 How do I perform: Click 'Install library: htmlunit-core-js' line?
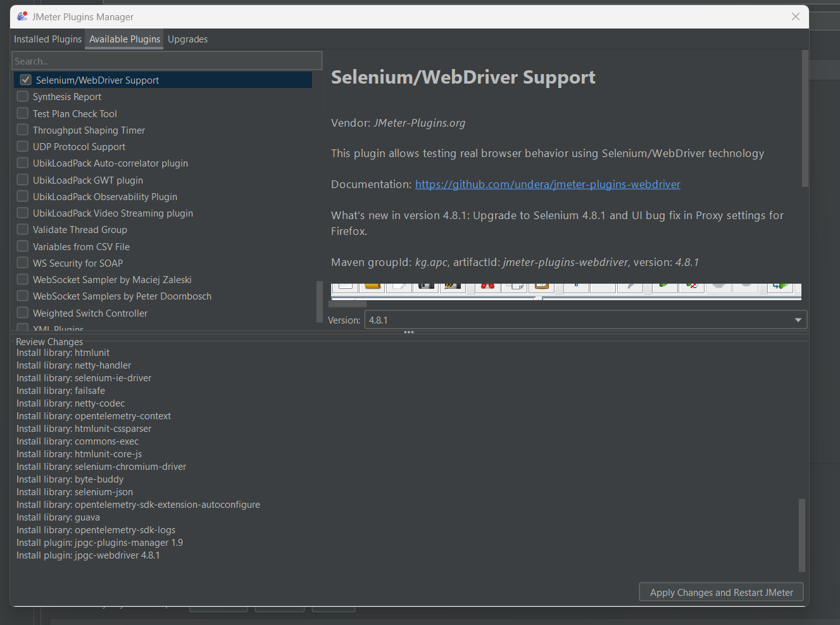click(79, 454)
